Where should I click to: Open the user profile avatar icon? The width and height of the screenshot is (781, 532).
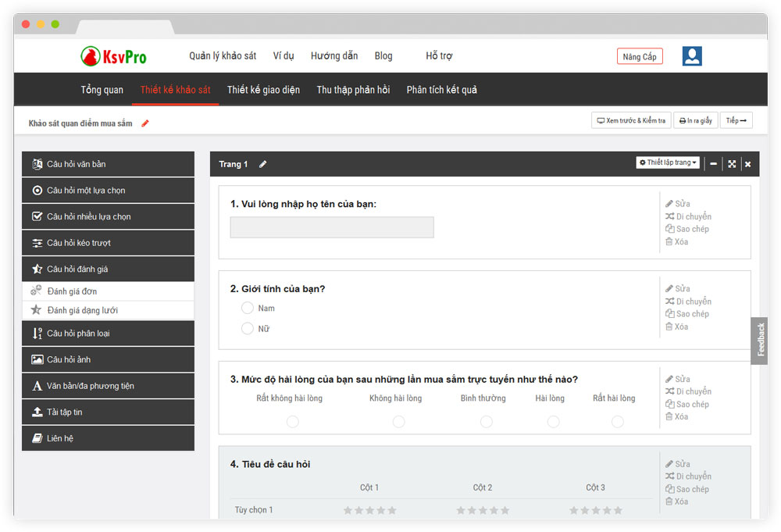point(692,56)
